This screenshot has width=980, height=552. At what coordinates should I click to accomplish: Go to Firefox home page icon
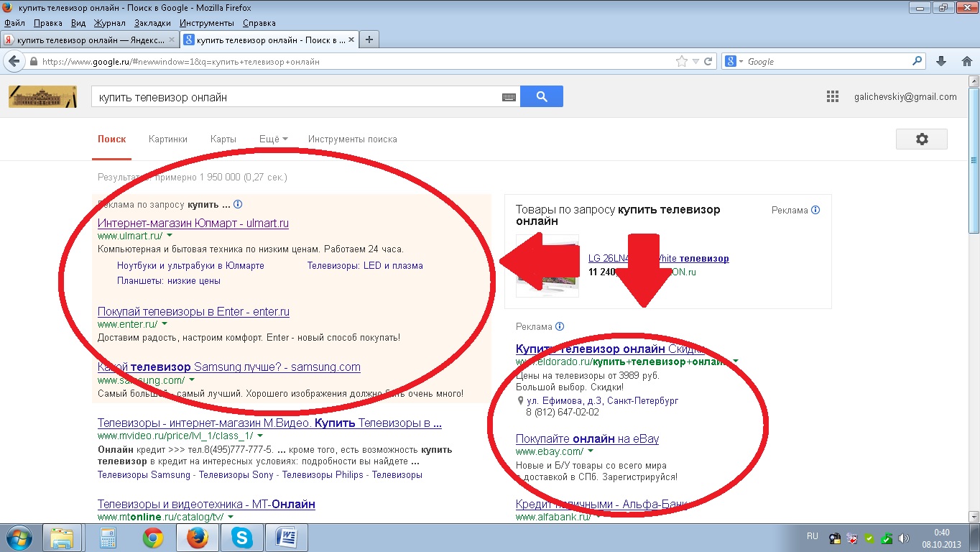point(966,62)
